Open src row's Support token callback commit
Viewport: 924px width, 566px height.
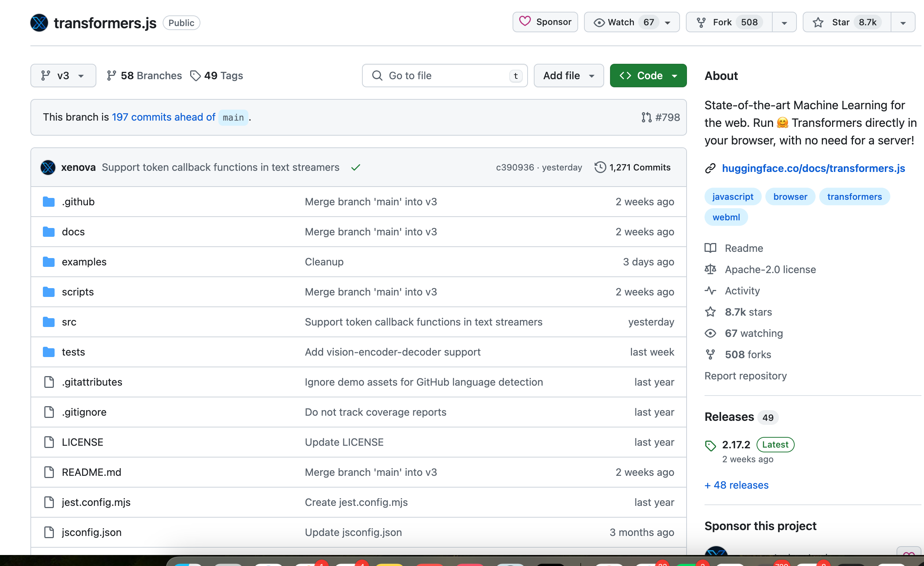424,321
